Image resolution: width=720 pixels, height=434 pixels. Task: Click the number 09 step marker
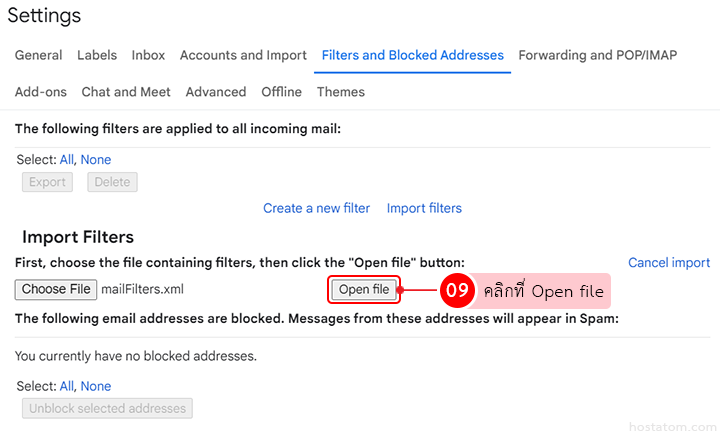[x=457, y=291]
